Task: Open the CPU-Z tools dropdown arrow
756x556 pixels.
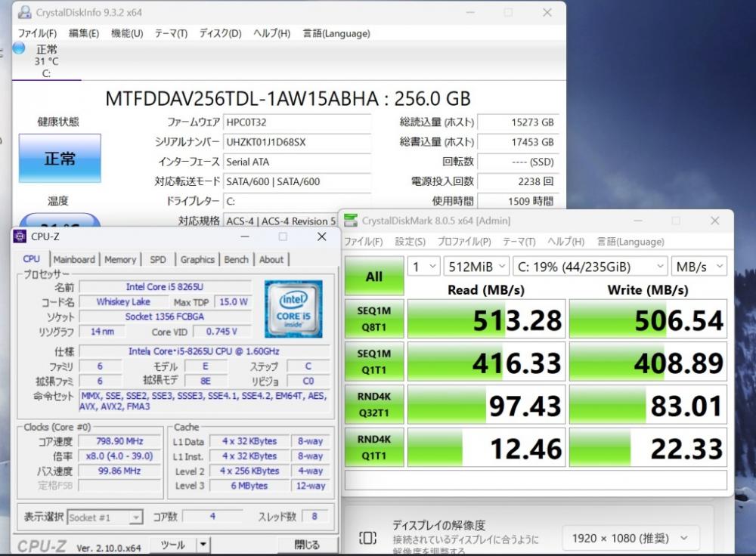Action: point(203,545)
